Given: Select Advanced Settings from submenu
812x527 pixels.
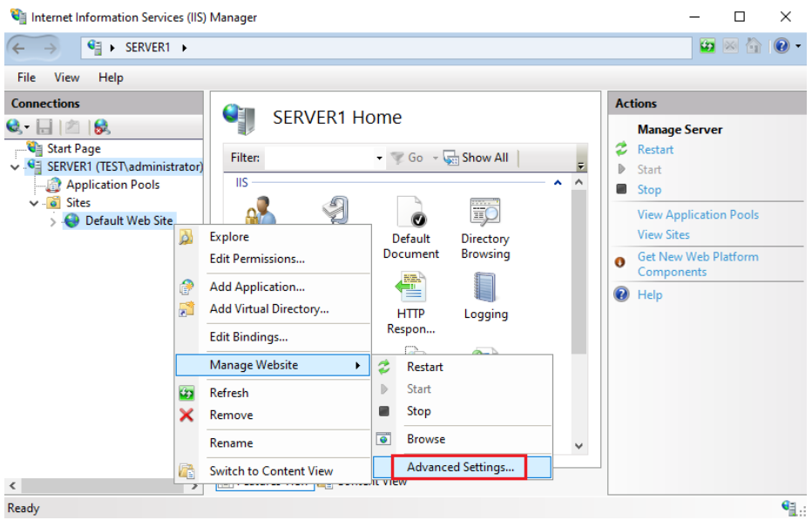Looking at the screenshot, I should (x=460, y=467).
